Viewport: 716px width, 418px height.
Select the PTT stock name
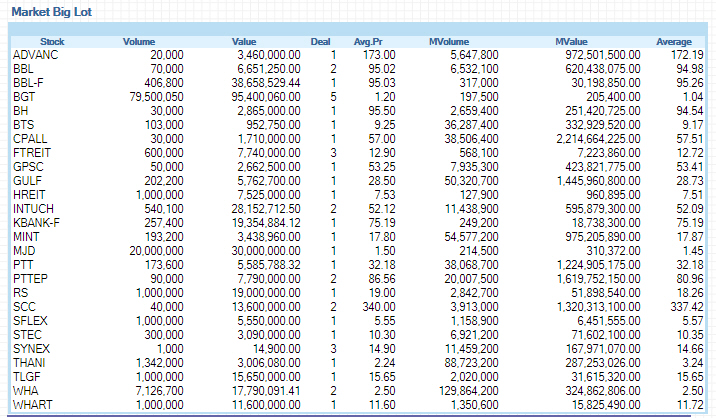(x=23, y=265)
